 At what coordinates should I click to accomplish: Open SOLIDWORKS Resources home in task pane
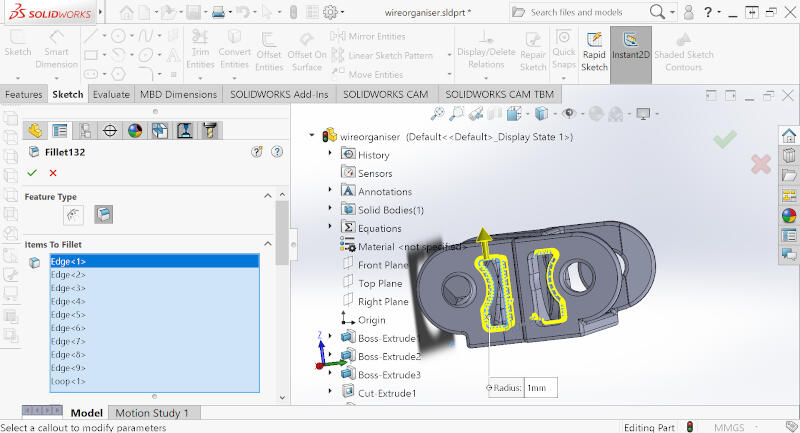(789, 136)
